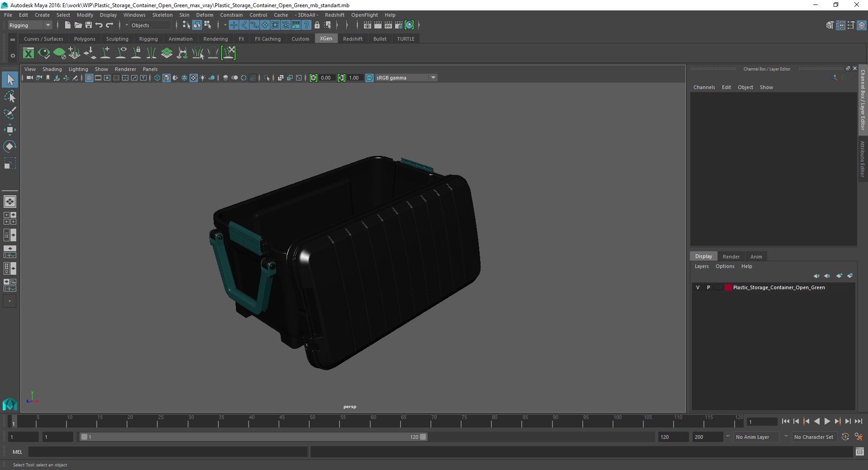Click the New Scene icon

[x=67, y=25]
